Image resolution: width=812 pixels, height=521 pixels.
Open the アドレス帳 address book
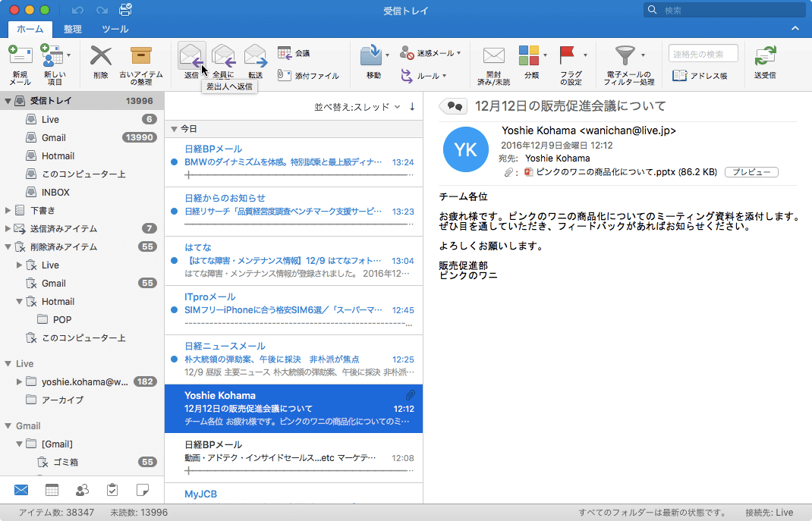[700, 76]
